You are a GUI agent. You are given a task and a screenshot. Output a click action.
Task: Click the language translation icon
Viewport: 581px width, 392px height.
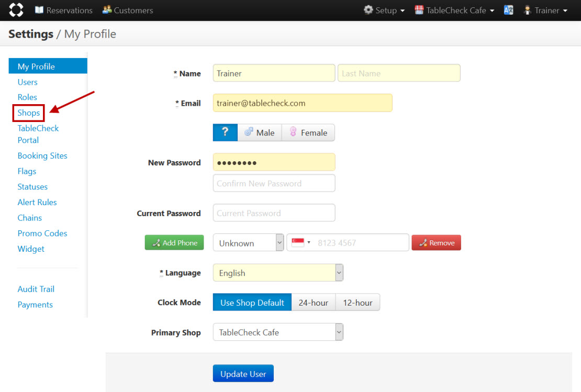(508, 10)
